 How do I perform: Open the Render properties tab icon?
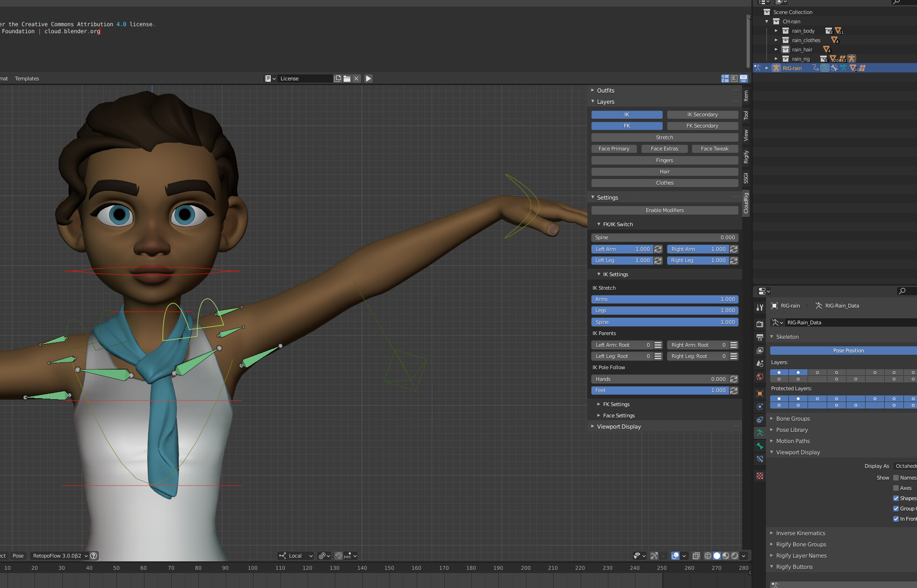(x=760, y=324)
